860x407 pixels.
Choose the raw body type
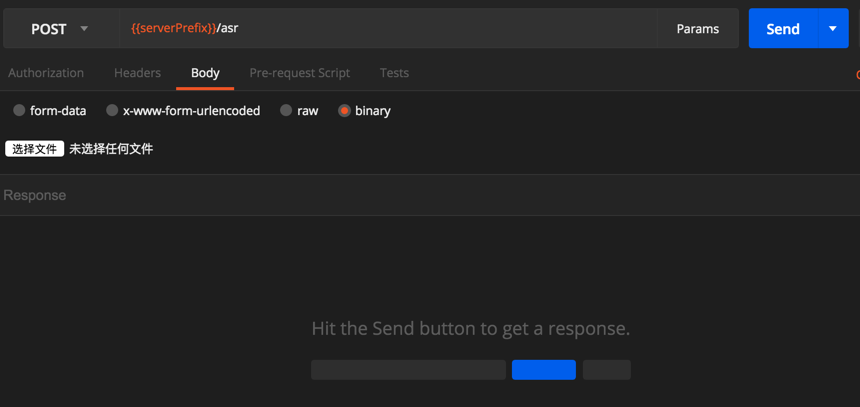coord(299,111)
